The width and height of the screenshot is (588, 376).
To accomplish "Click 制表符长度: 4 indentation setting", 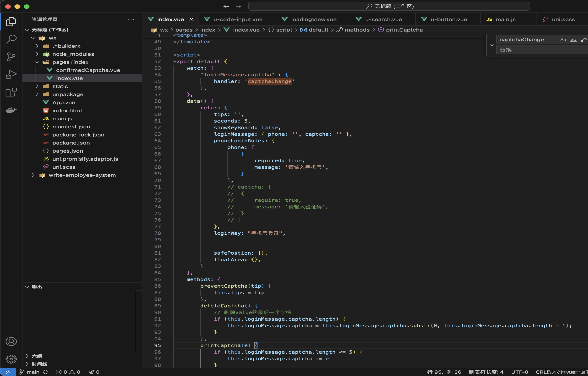I will point(486,372).
